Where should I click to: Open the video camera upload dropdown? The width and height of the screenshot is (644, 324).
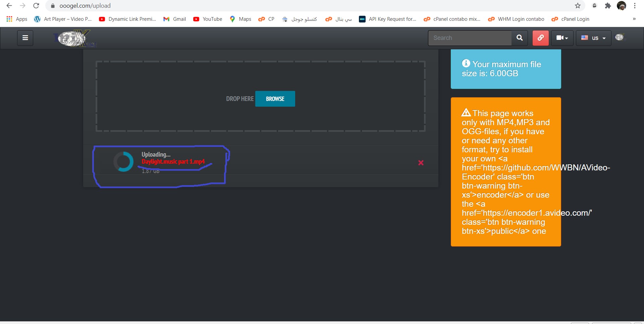[x=562, y=38]
